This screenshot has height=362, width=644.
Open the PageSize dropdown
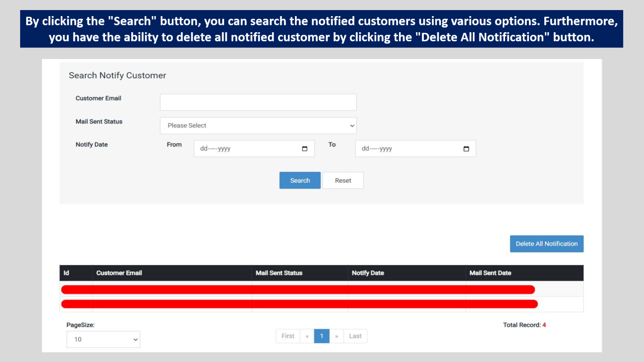(x=103, y=339)
